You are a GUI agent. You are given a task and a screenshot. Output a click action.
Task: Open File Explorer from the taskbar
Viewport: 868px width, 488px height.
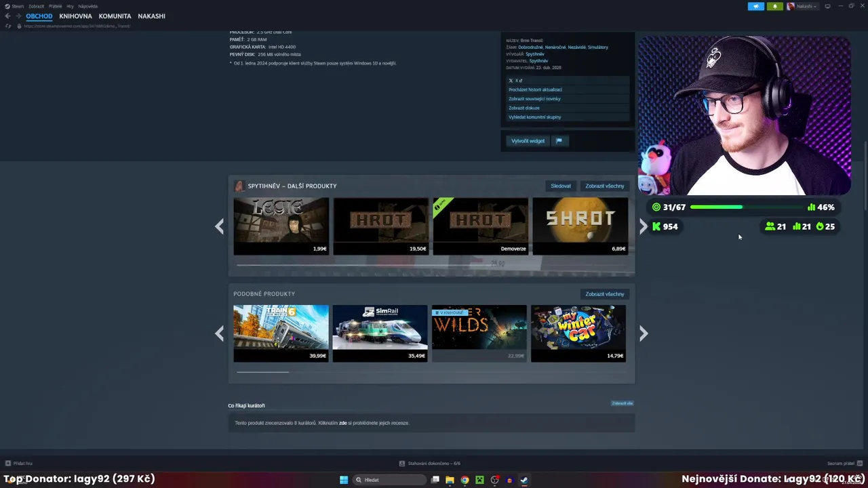pos(450,480)
